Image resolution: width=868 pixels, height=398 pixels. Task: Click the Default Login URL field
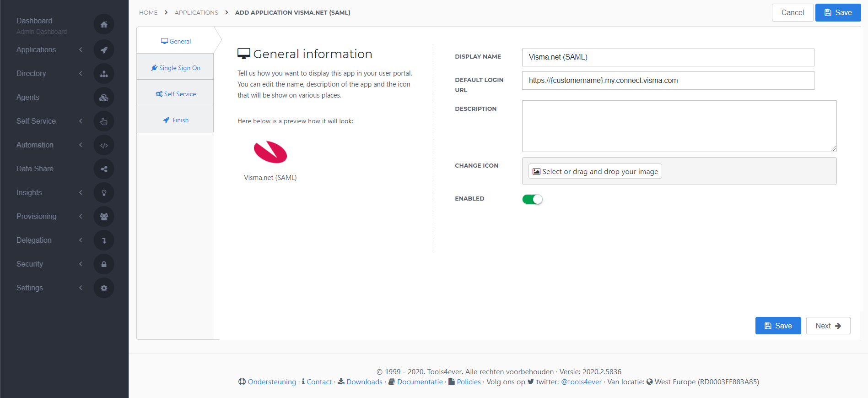coord(668,81)
